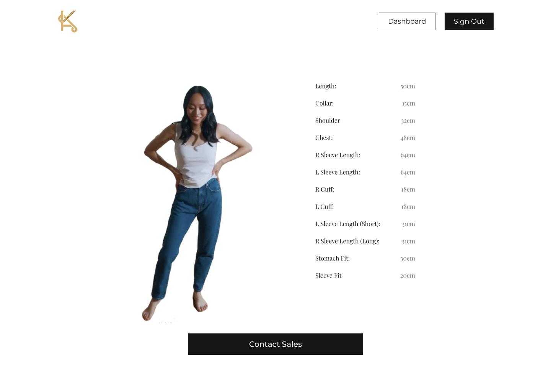The height and width of the screenshot is (392, 551).
Task: Select the Stomach Fit label
Action: point(333,258)
